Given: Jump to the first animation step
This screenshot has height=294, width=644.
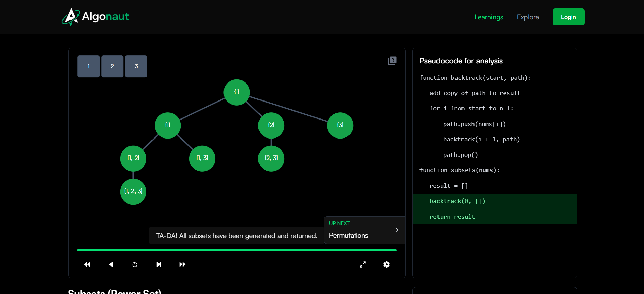Looking at the screenshot, I should click(x=87, y=264).
